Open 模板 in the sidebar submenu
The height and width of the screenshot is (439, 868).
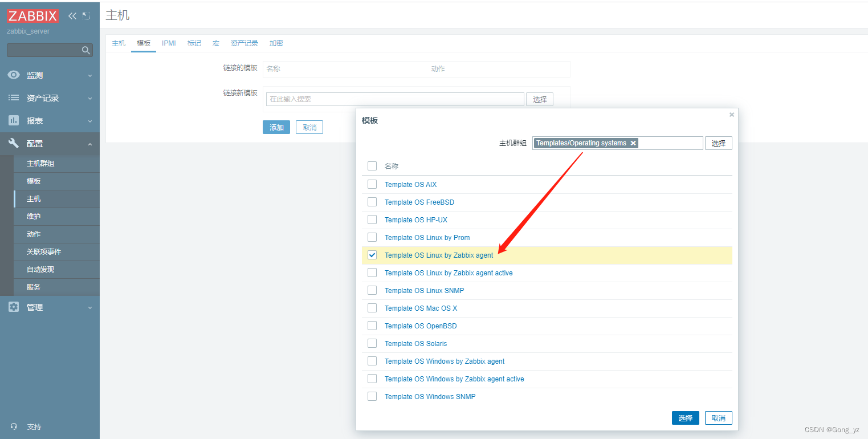(56, 181)
